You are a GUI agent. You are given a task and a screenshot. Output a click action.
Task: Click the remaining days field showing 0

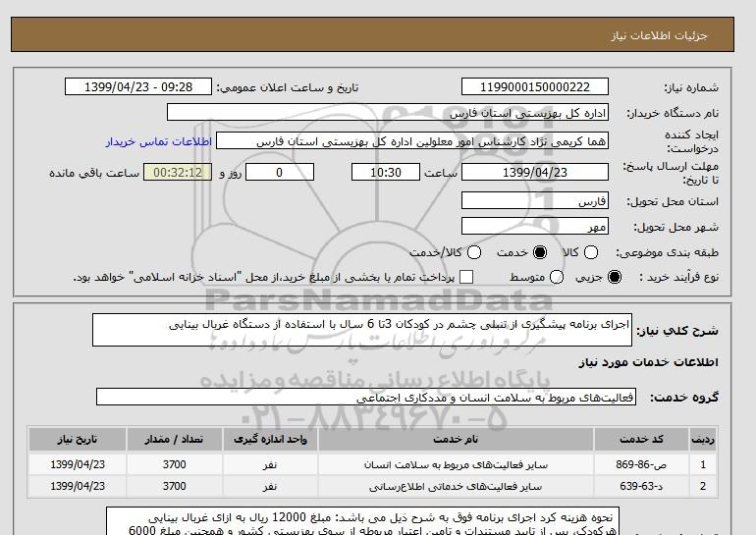tap(280, 172)
